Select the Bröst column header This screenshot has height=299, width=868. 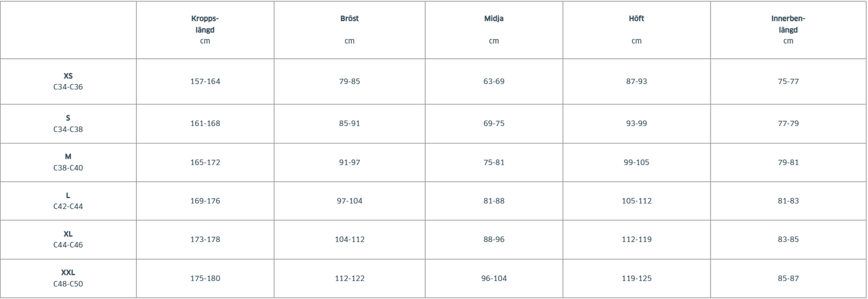click(x=349, y=19)
